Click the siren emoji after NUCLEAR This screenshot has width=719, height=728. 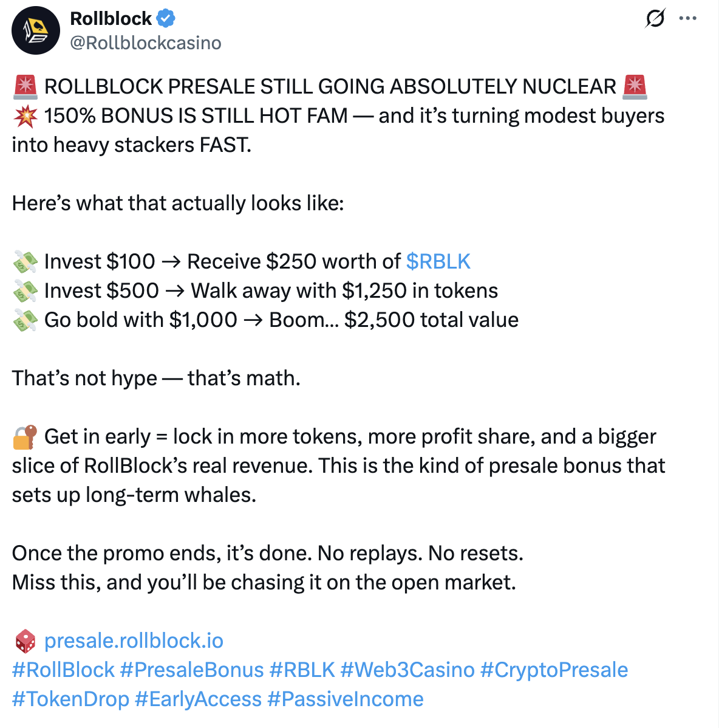[635, 87]
